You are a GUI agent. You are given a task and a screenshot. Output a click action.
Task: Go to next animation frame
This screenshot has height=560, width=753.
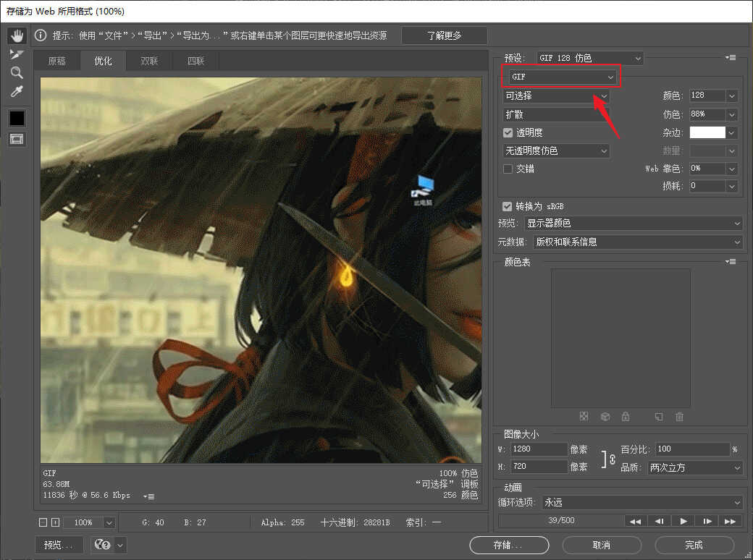tap(707, 521)
